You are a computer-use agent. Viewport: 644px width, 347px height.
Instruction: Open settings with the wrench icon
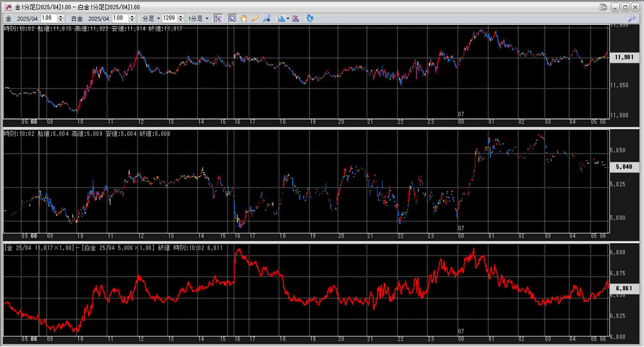point(632,19)
